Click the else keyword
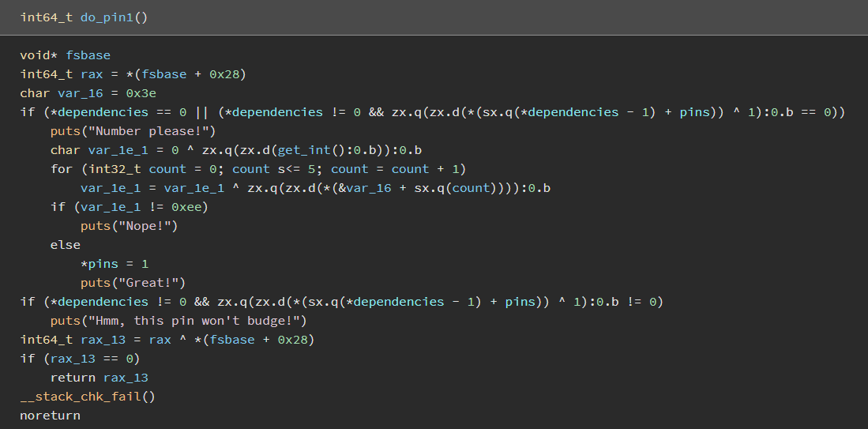 [66, 245]
